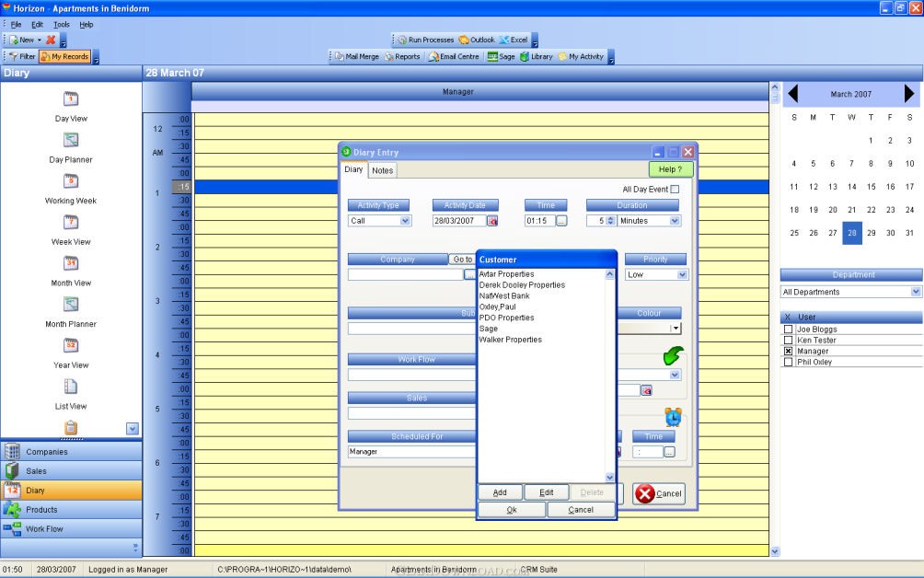
Task: Enable the All Day Event checkbox
Action: pos(675,190)
